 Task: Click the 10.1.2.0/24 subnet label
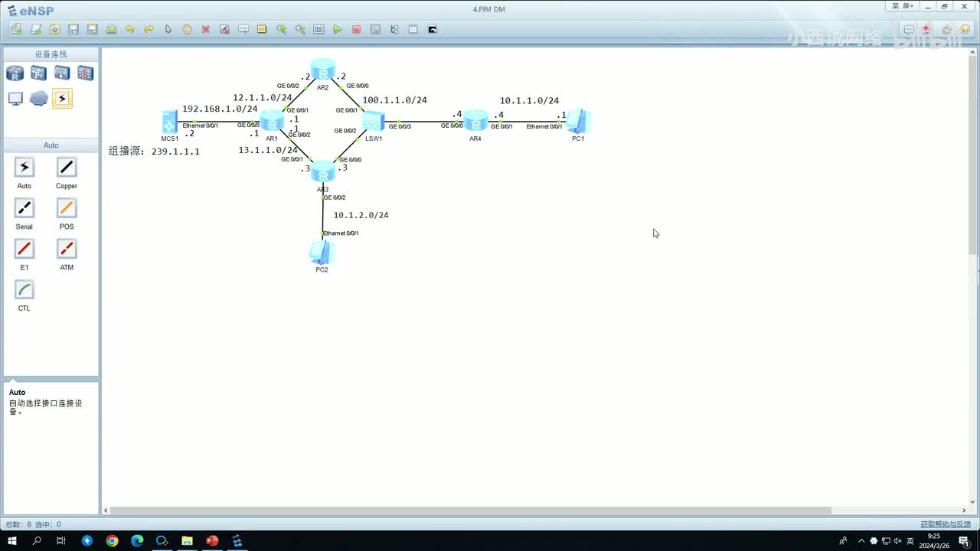click(361, 215)
